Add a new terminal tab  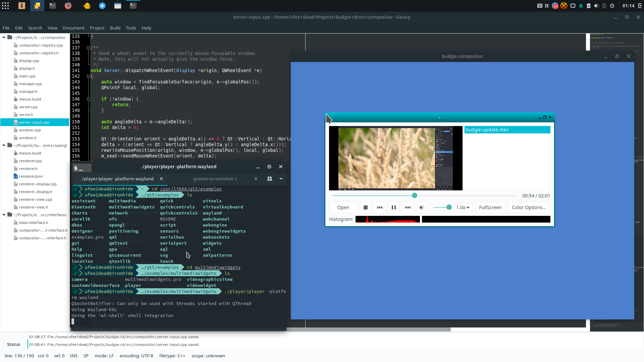(270, 179)
